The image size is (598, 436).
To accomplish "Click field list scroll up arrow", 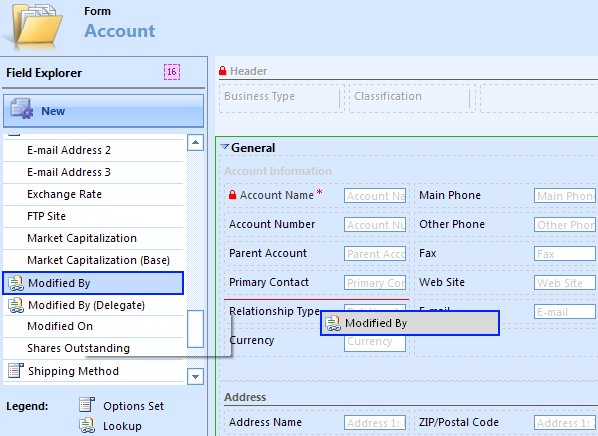I will point(195,143).
